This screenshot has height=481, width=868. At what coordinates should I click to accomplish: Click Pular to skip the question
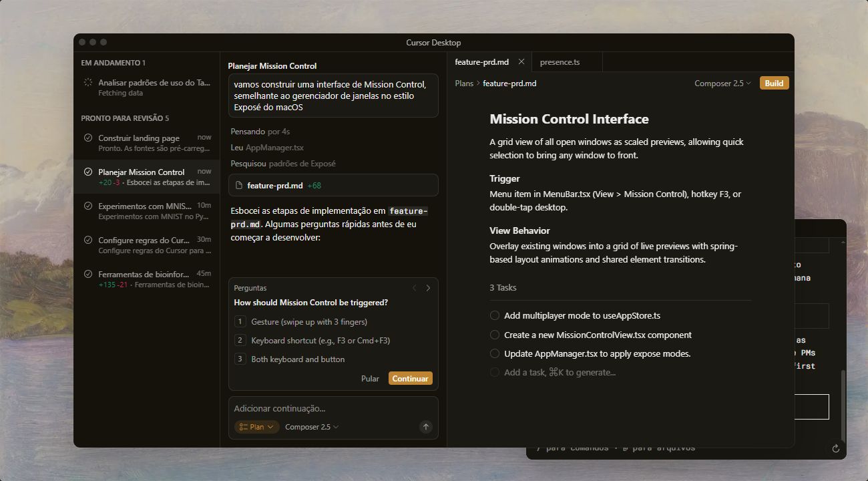pyautogui.click(x=370, y=378)
